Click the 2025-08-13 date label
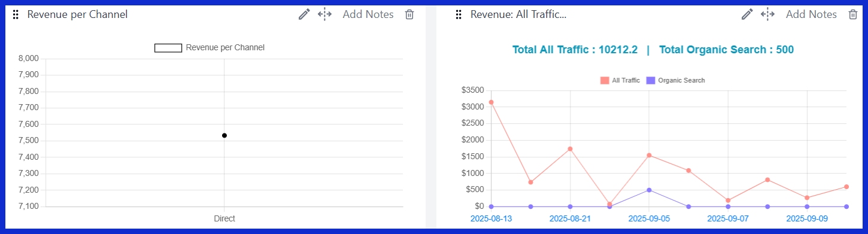The image size is (868, 234). (491, 218)
